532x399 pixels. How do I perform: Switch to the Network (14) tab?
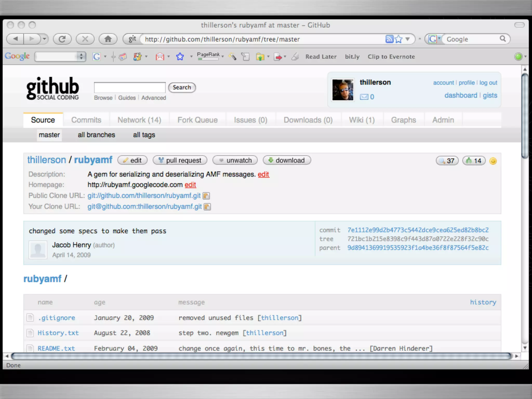click(139, 120)
